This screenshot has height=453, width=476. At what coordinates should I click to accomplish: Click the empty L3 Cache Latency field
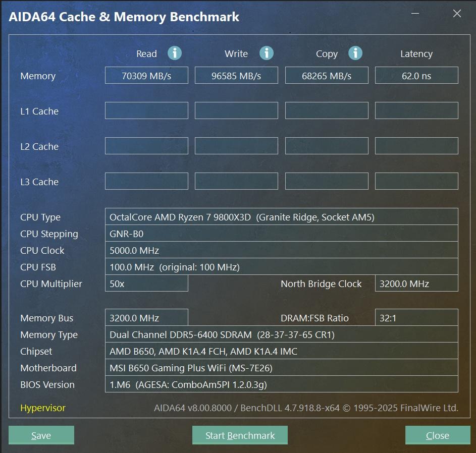point(416,181)
